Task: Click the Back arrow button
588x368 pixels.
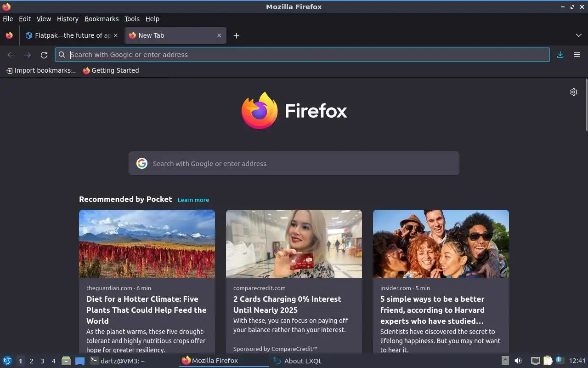Action: pyautogui.click(x=11, y=55)
